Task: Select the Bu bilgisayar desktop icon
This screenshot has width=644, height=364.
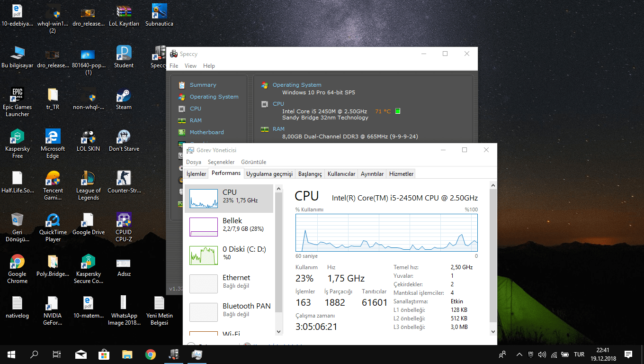Action: [18, 58]
